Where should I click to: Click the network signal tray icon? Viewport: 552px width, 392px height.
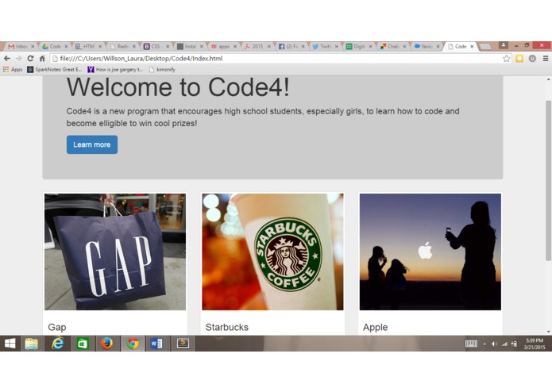pyautogui.click(x=504, y=344)
